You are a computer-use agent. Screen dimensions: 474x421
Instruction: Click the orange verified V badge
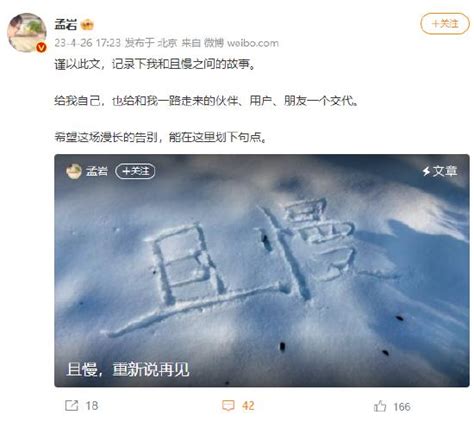(41, 48)
